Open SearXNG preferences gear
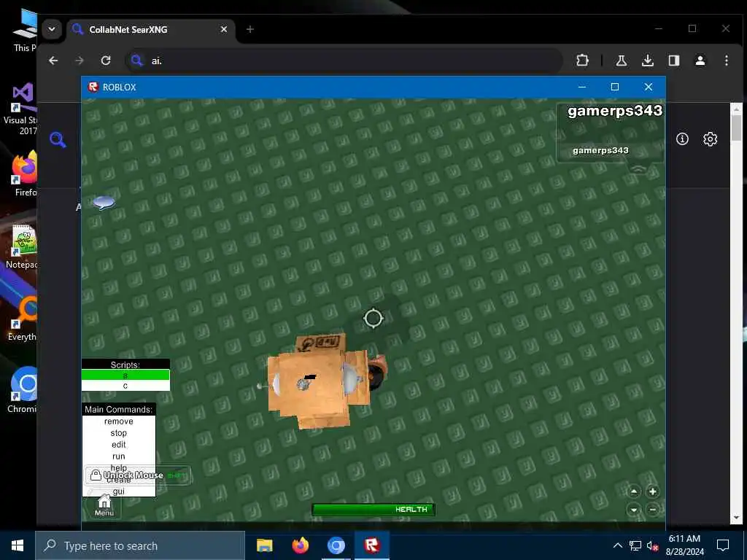 point(710,139)
